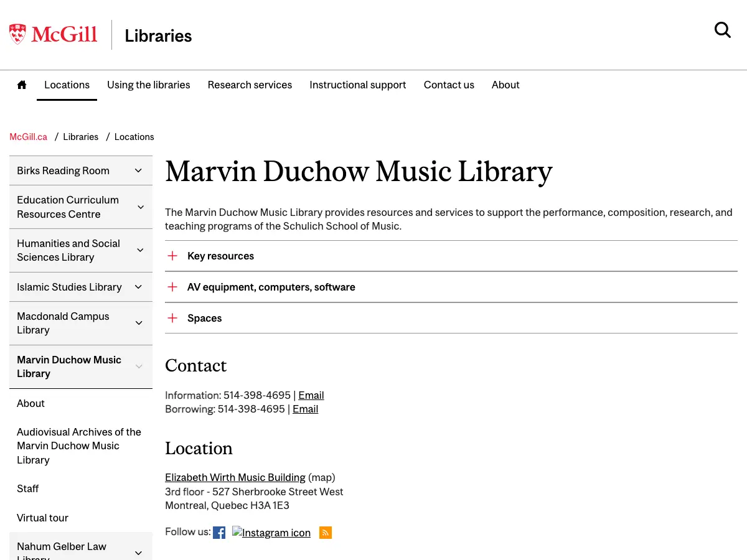Click the Email link for Information
Screen dimensions: 747x560
point(311,395)
